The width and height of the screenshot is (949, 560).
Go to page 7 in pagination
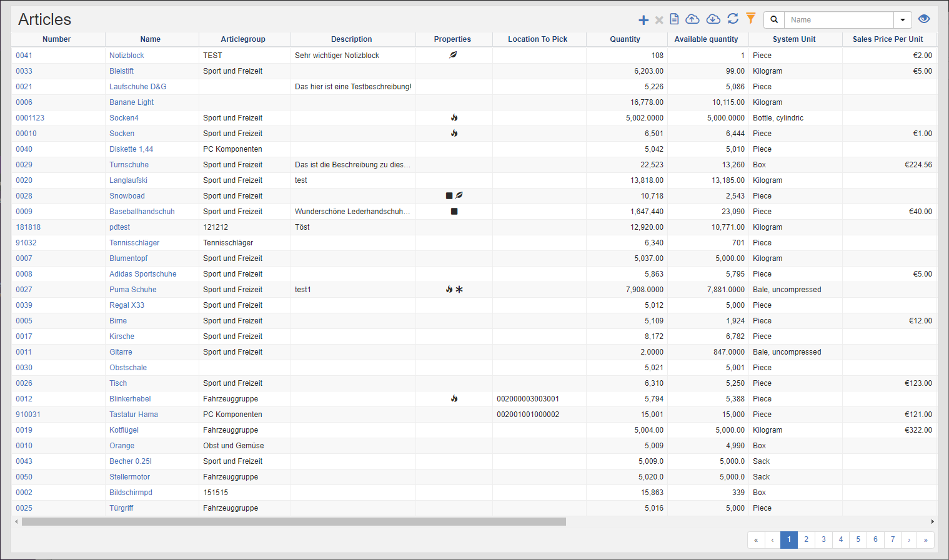pyautogui.click(x=893, y=539)
